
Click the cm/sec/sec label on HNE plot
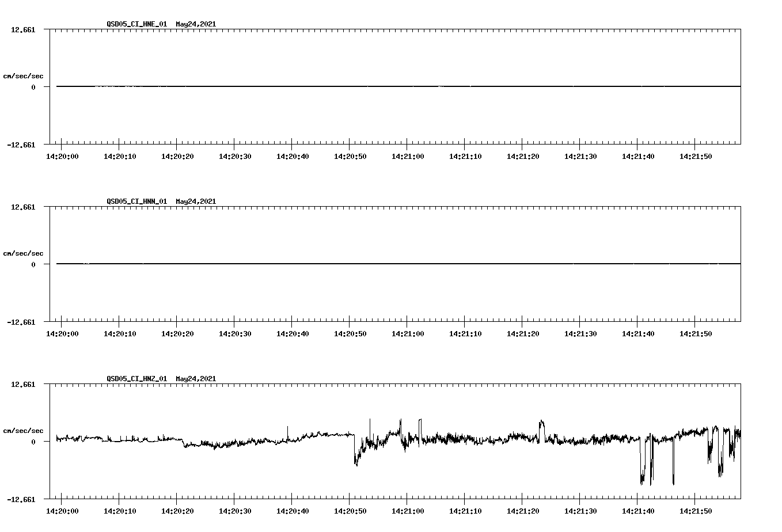24,75
